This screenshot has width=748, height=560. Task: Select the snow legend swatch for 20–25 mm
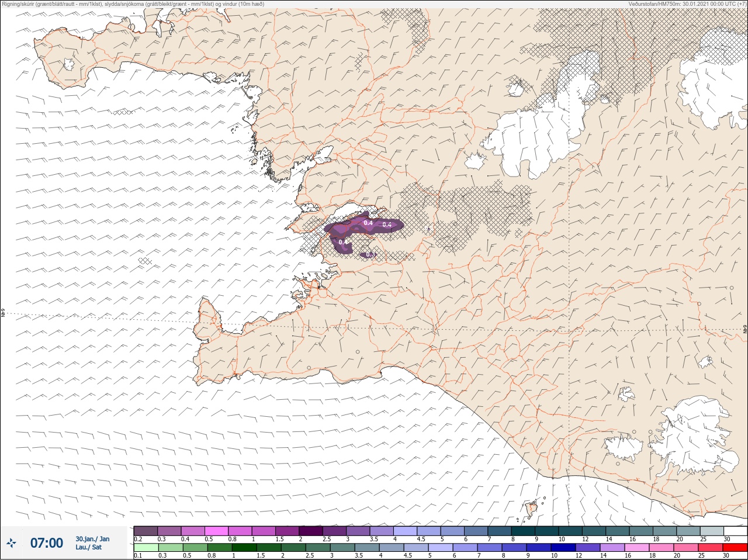(x=690, y=531)
